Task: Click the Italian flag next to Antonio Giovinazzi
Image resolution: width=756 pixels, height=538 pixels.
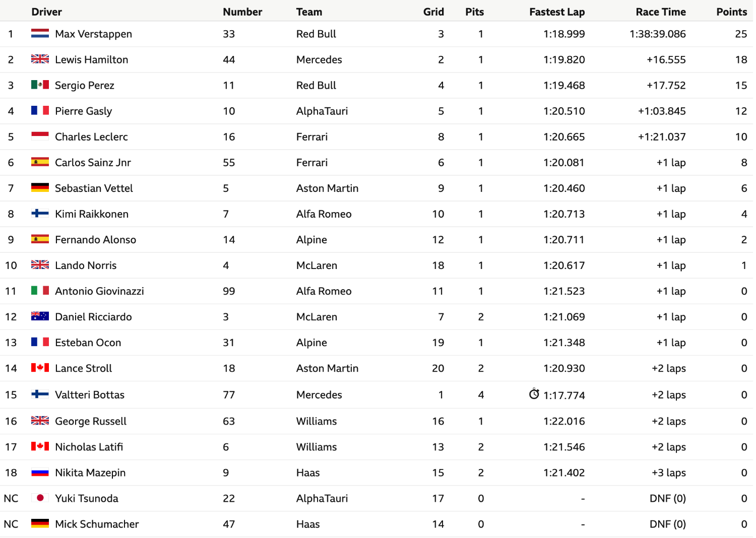Action: click(x=40, y=291)
